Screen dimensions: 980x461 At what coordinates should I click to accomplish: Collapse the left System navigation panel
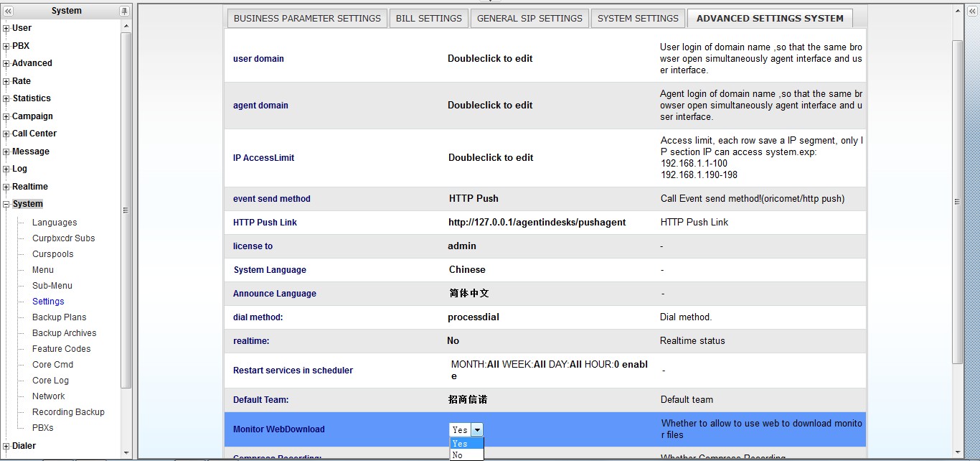pyautogui.click(x=9, y=11)
